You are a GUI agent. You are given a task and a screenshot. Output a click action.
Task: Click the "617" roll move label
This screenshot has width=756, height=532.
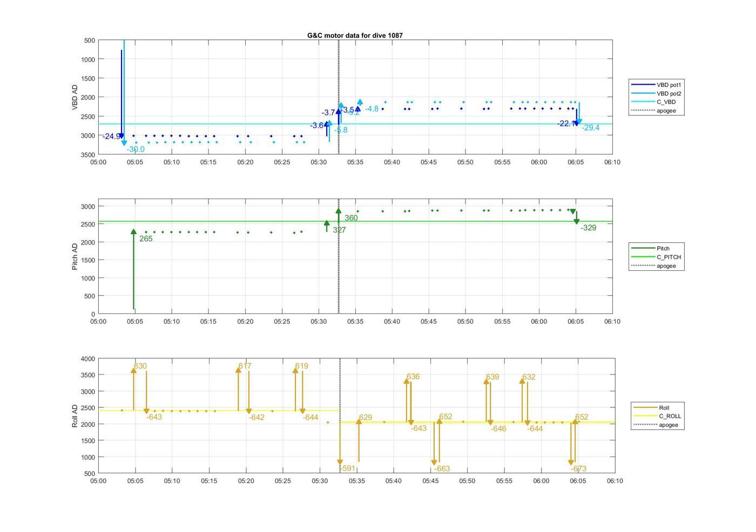pos(245,366)
